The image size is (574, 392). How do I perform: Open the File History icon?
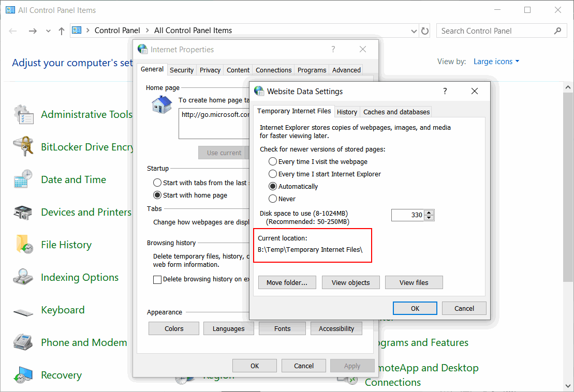24,245
